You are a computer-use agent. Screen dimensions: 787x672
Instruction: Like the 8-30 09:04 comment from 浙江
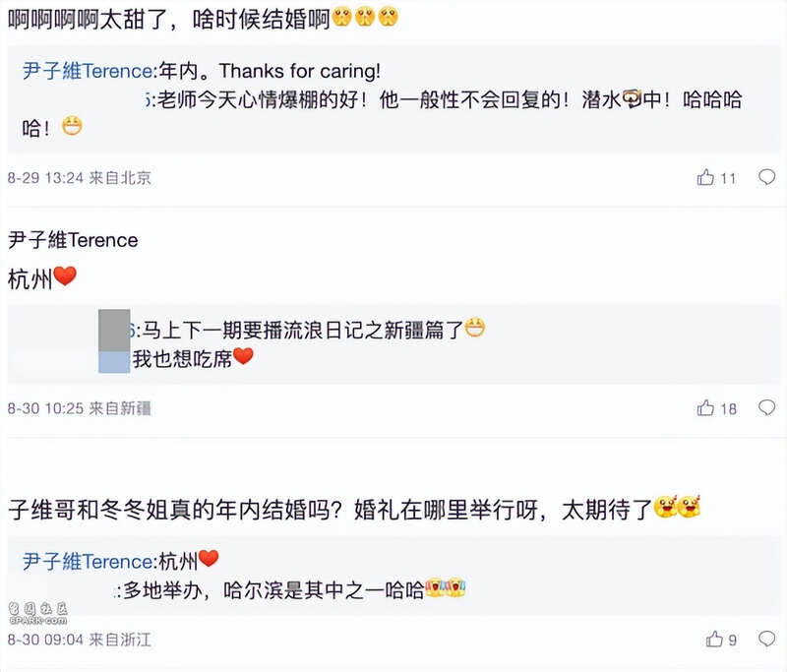(x=714, y=640)
